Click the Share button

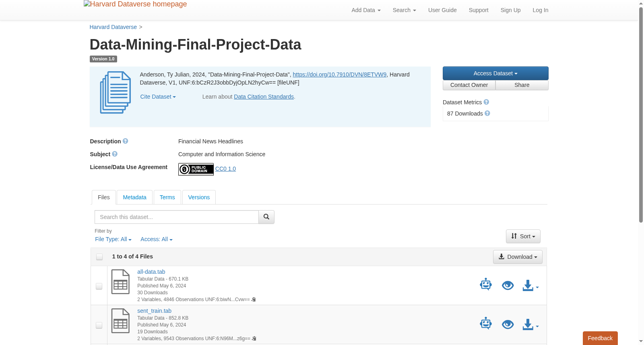(x=522, y=85)
